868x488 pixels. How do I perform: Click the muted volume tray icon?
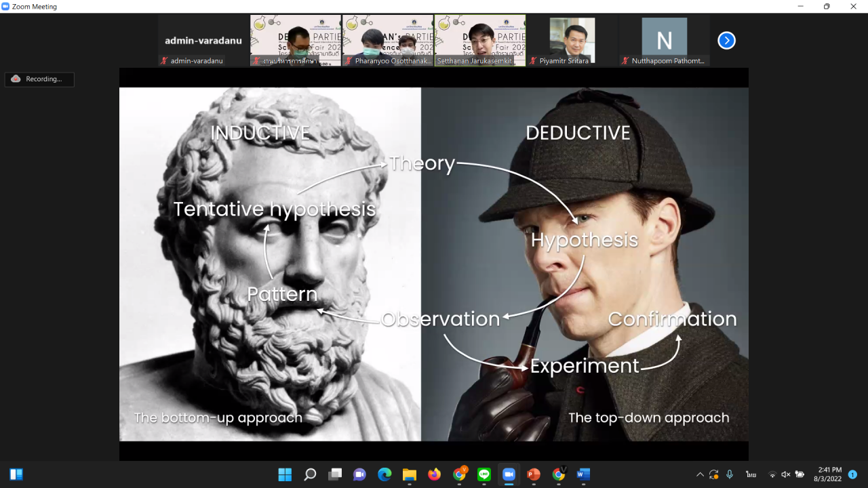(x=786, y=474)
